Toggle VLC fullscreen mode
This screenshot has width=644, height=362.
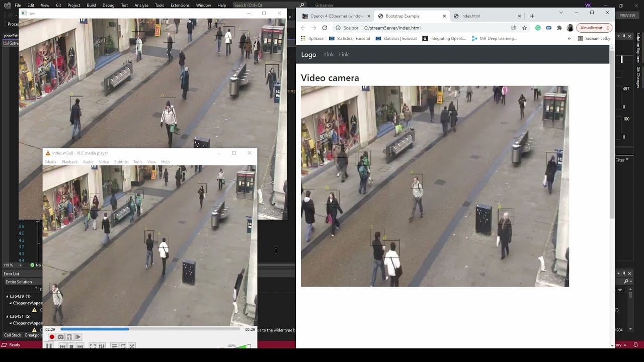pos(93,346)
